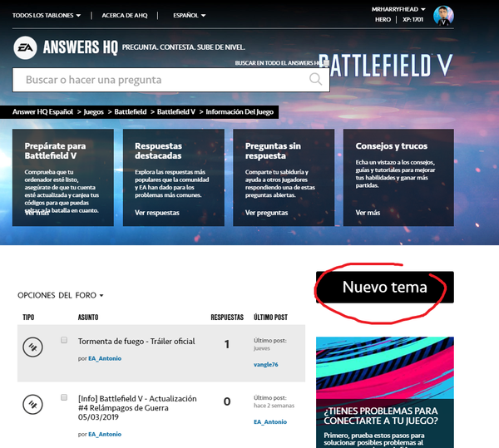Open Battlefield V Actualización #4 Relámpagos thread

(x=137, y=407)
